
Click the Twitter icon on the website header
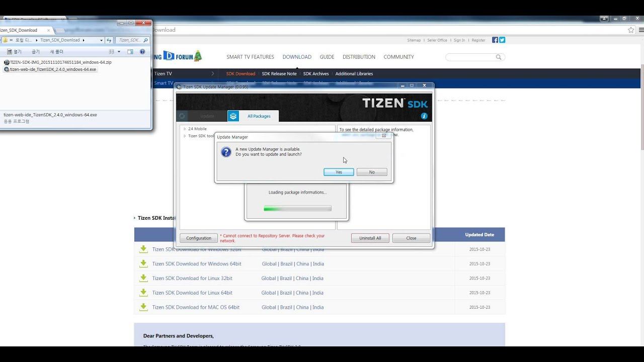click(x=502, y=40)
